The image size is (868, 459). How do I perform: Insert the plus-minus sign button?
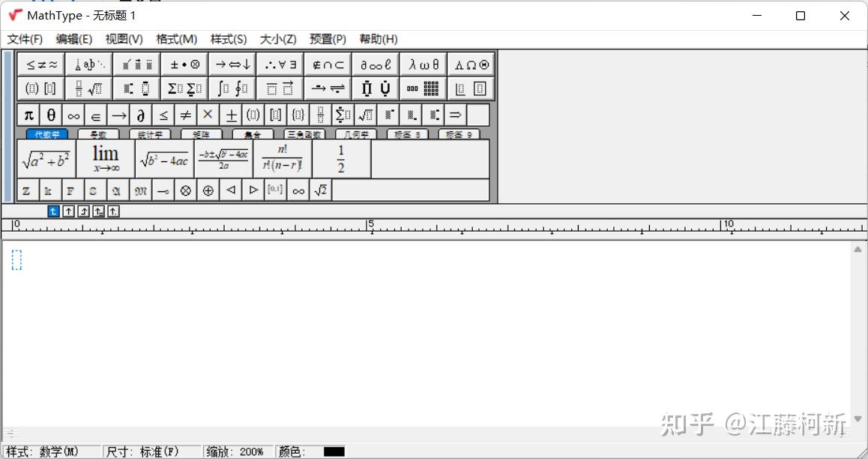[x=231, y=115]
